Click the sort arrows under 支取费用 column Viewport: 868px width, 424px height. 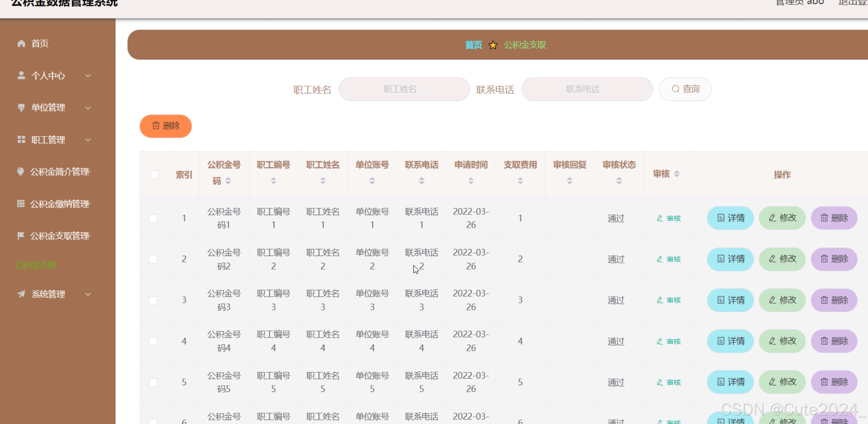(x=520, y=181)
